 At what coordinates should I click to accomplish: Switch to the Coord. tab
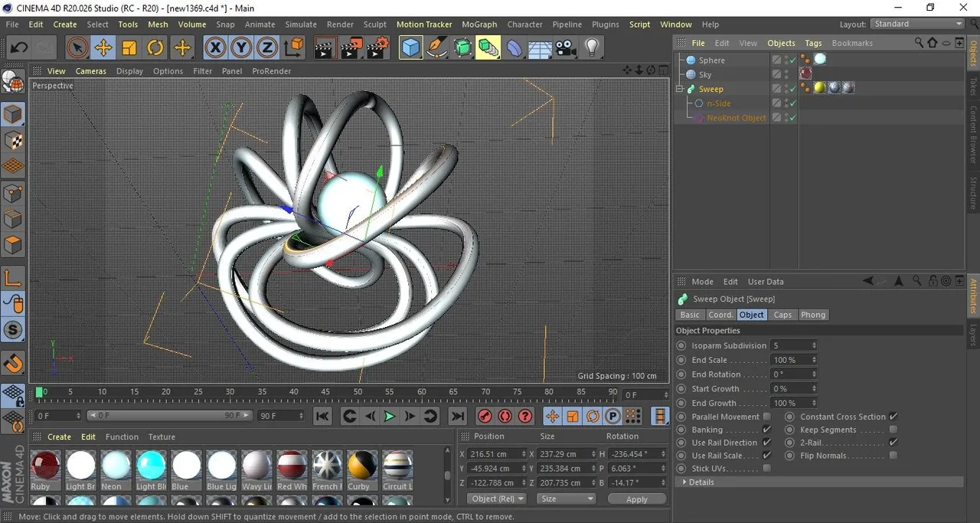coord(720,315)
